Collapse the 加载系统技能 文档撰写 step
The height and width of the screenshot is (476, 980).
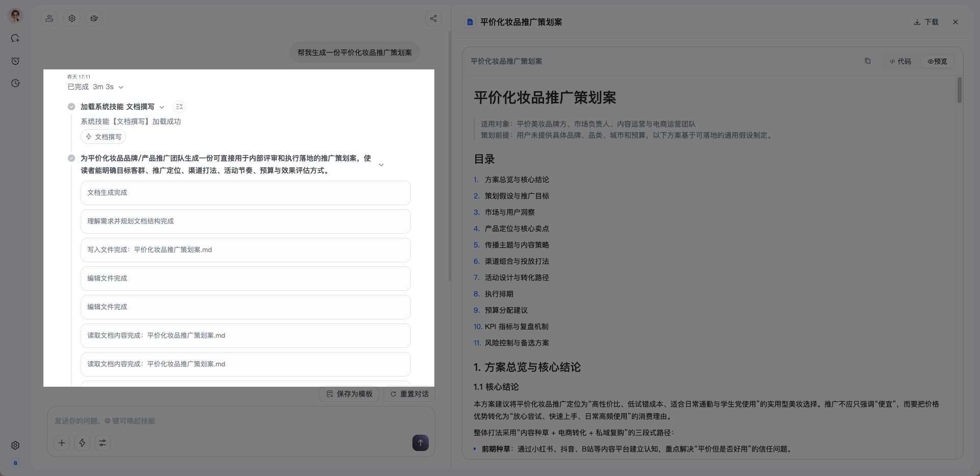162,107
